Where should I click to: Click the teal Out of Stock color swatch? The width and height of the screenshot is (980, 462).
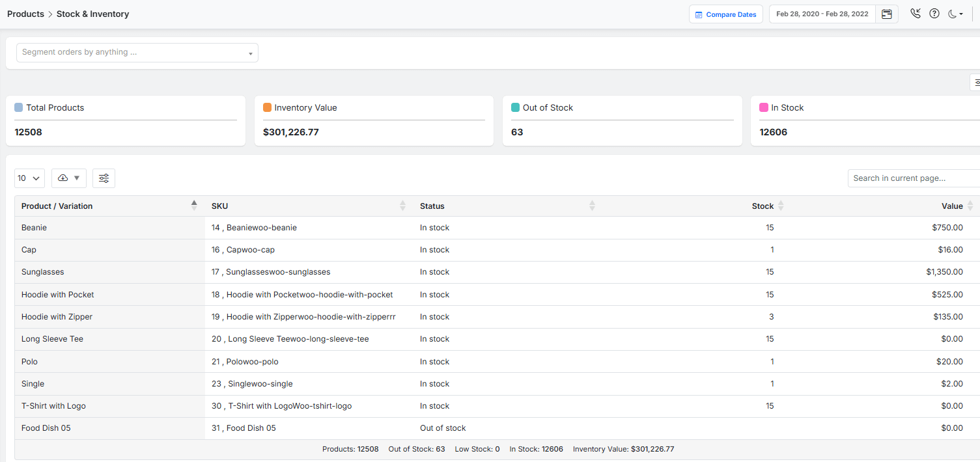[515, 107]
